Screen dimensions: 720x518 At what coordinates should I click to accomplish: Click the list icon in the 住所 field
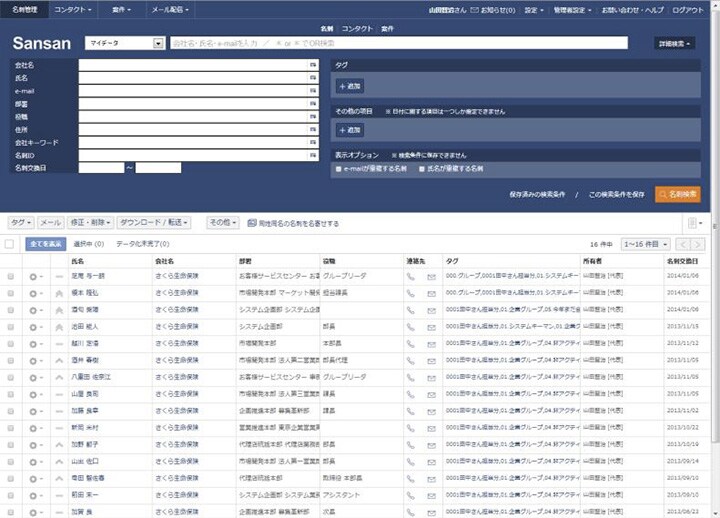coord(313,130)
